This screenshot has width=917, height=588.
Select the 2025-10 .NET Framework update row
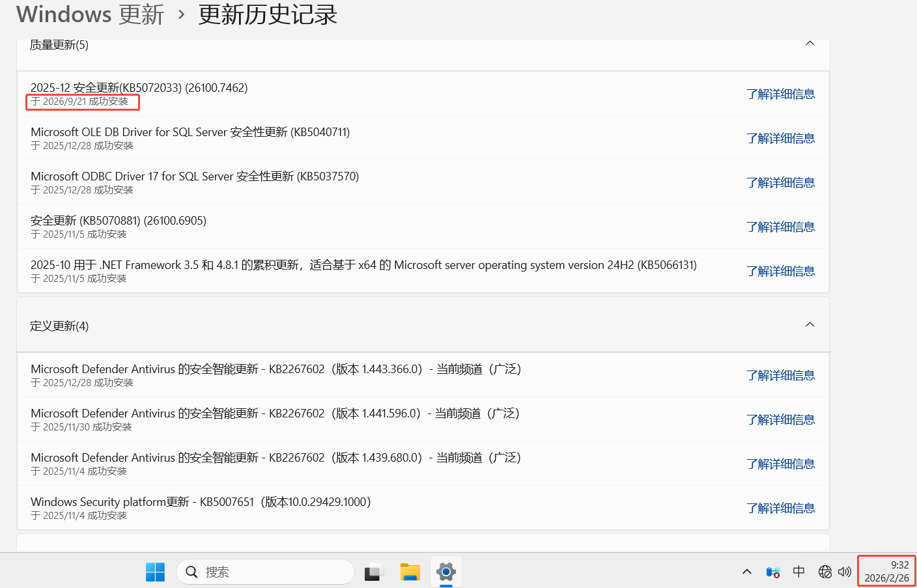(423, 271)
